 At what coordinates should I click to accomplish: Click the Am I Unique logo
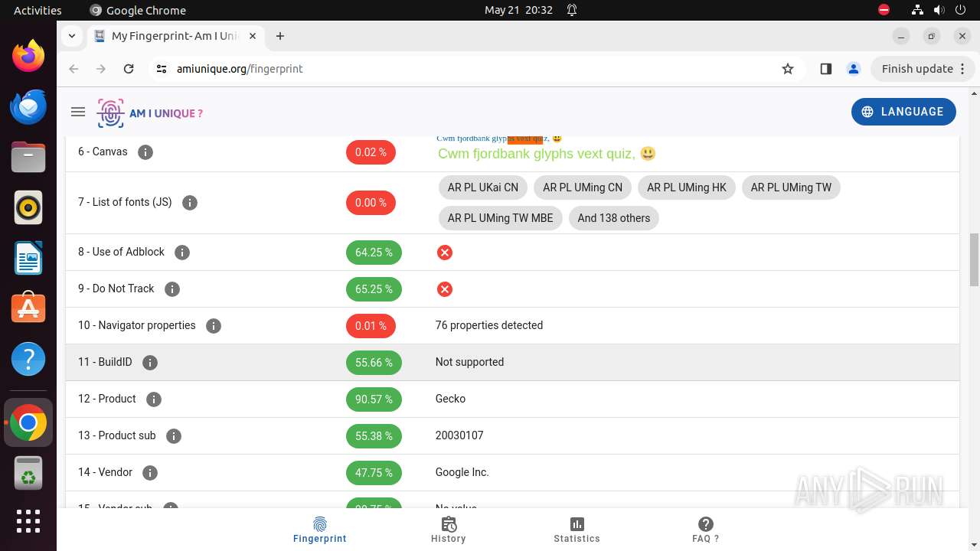[x=150, y=113]
